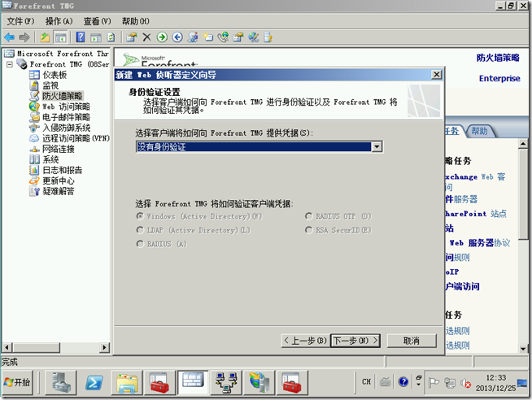The width and height of the screenshot is (532, 400).
Task: Collapse the Forefront TMG server tree node
Action: click(10, 64)
